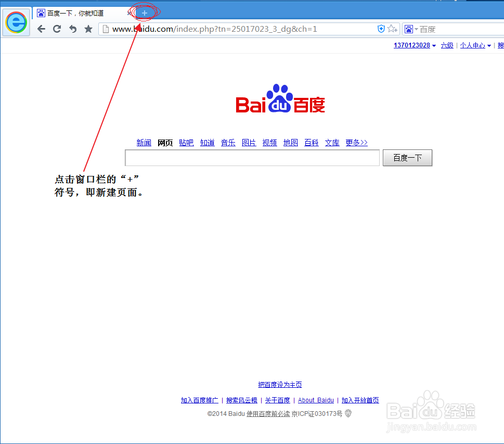The height and width of the screenshot is (444, 504).
Task: Click 把百度设为主页 link
Action: (x=280, y=385)
